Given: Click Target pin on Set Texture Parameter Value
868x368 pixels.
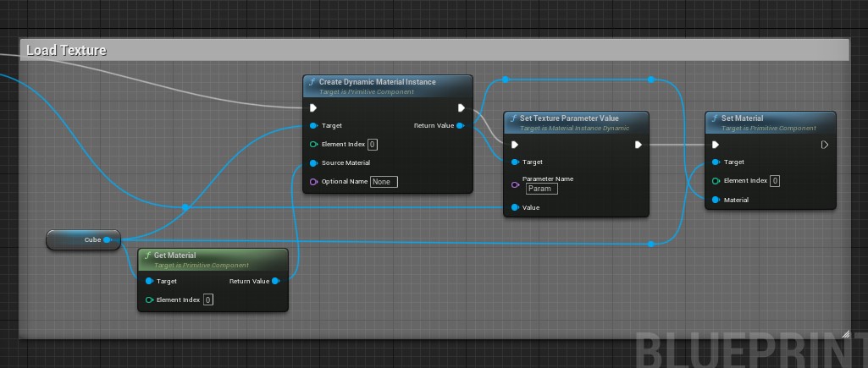Looking at the screenshot, I should [x=515, y=162].
